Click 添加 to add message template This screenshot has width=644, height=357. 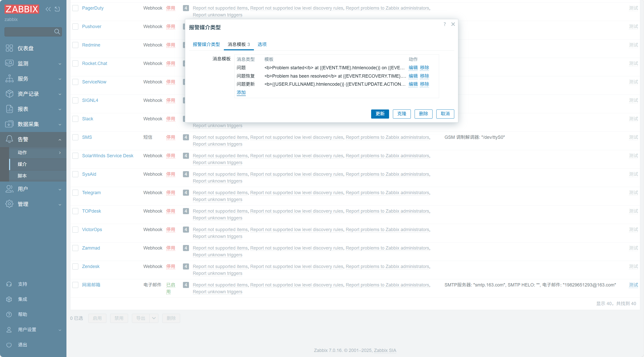pos(241,93)
